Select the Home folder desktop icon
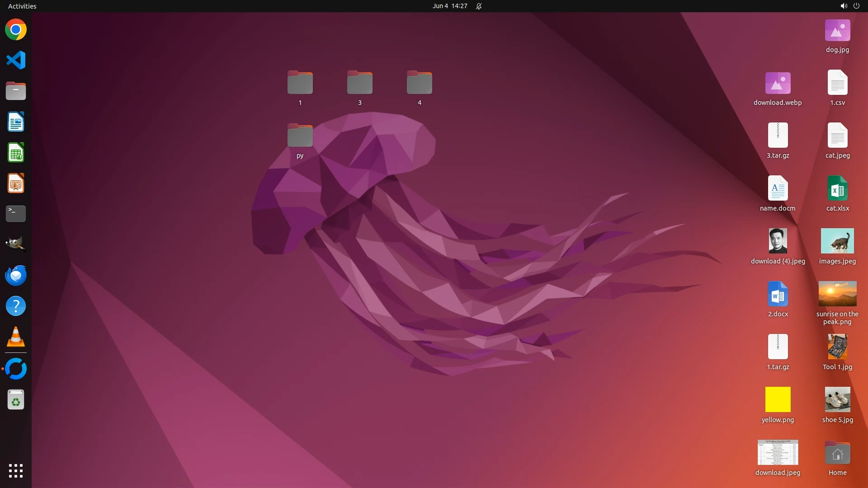868x488 pixels. (837, 453)
